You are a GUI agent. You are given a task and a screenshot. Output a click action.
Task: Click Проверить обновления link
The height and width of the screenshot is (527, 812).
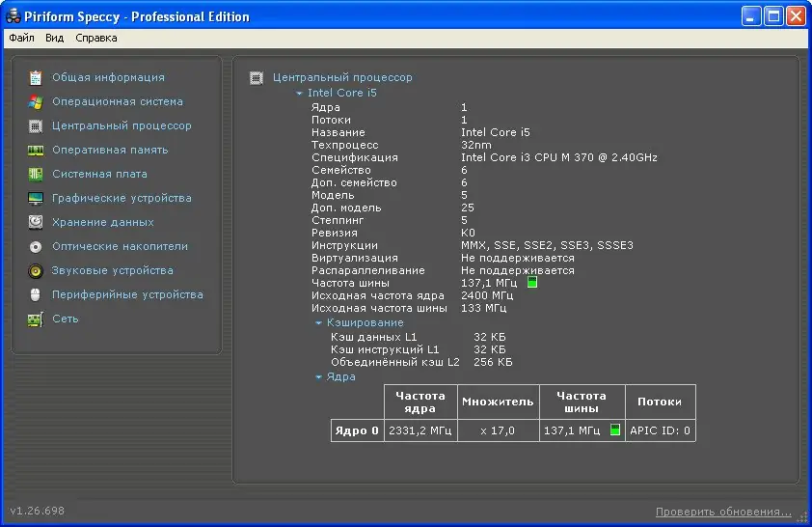(x=723, y=512)
